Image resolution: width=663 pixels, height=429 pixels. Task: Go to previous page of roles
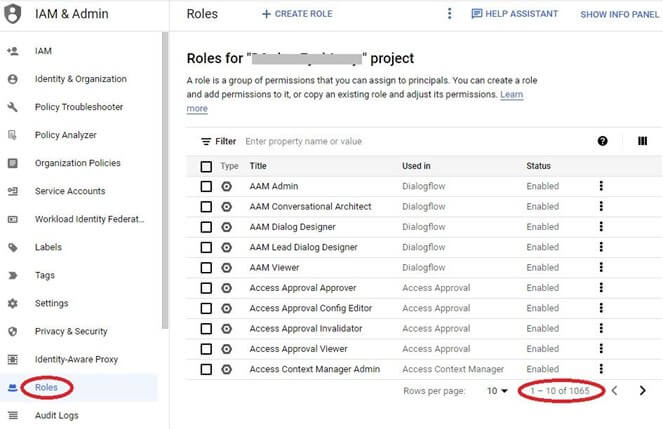(x=614, y=391)
